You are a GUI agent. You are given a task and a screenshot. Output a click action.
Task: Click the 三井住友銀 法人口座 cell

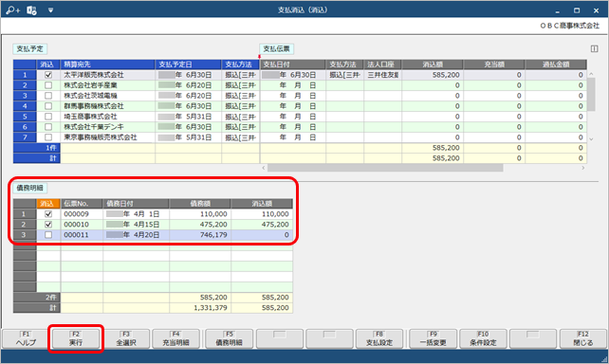tap(382, 75)
